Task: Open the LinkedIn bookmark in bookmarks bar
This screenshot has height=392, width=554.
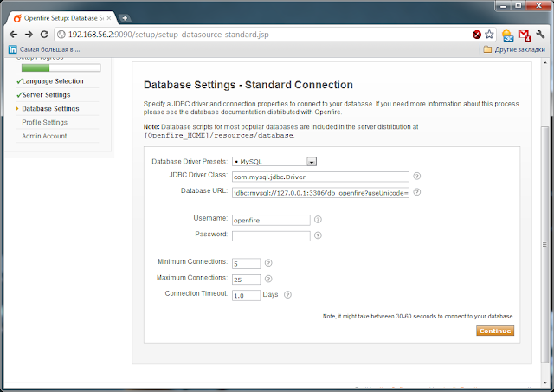Action: click(44, 49)
